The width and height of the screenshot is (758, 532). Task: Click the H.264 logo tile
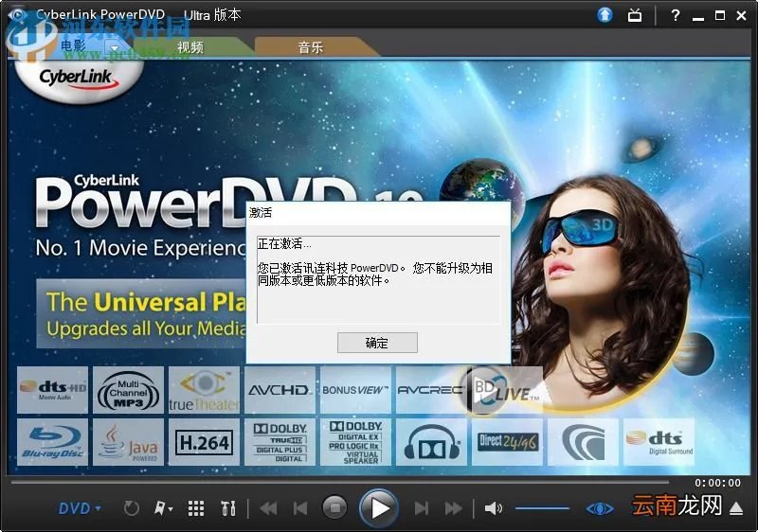pos(204,442)
